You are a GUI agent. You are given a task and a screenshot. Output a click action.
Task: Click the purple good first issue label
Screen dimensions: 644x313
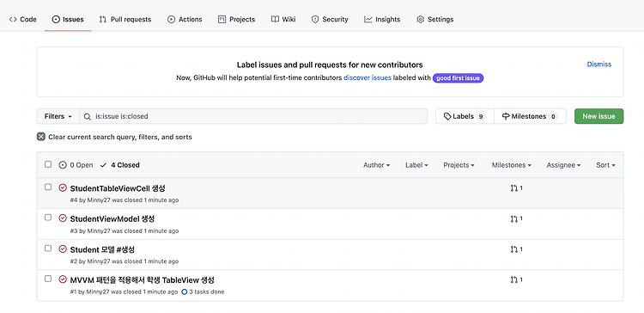pyautogui.click(x=458, y=77)
